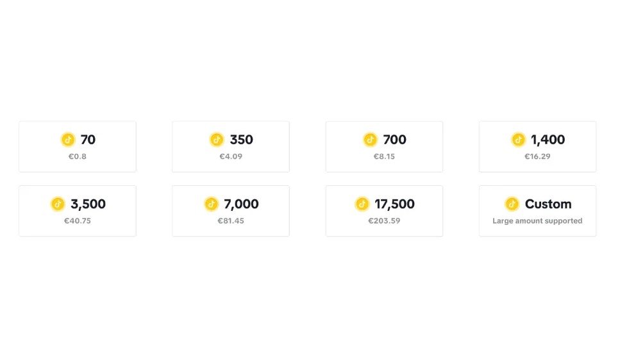Click the coin icon beside 3,500

(x=58, y=204)
